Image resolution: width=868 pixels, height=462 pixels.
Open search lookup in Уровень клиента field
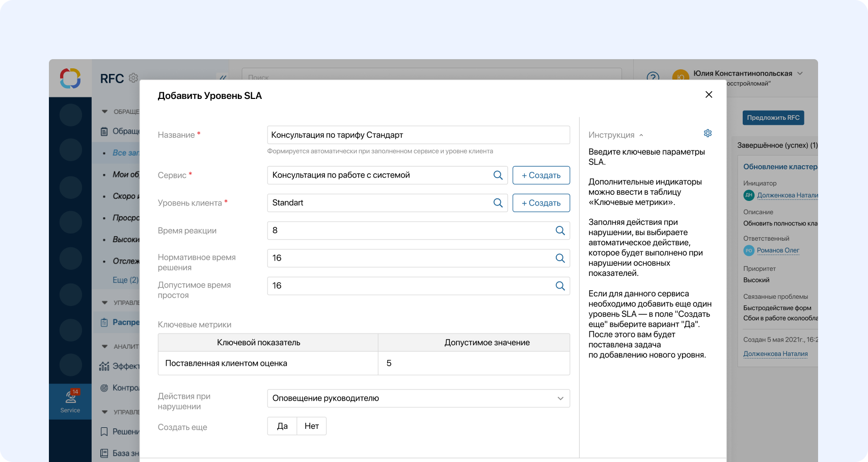[498, 202]
